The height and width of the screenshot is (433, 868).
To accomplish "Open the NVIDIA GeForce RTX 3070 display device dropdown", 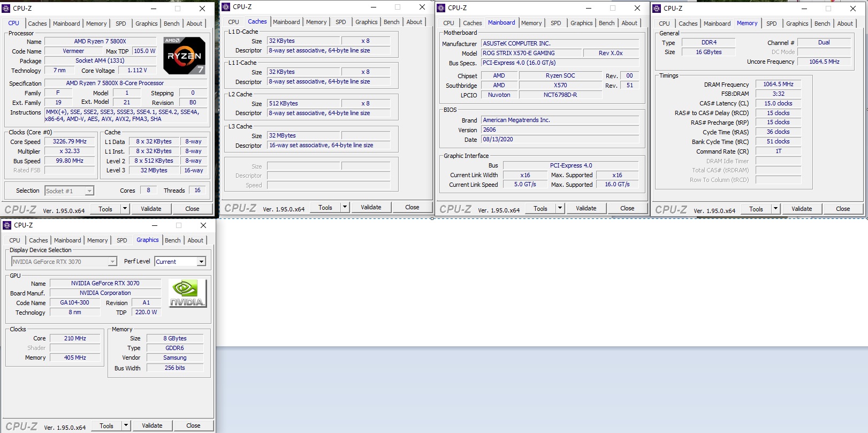I will coord(112,262).
